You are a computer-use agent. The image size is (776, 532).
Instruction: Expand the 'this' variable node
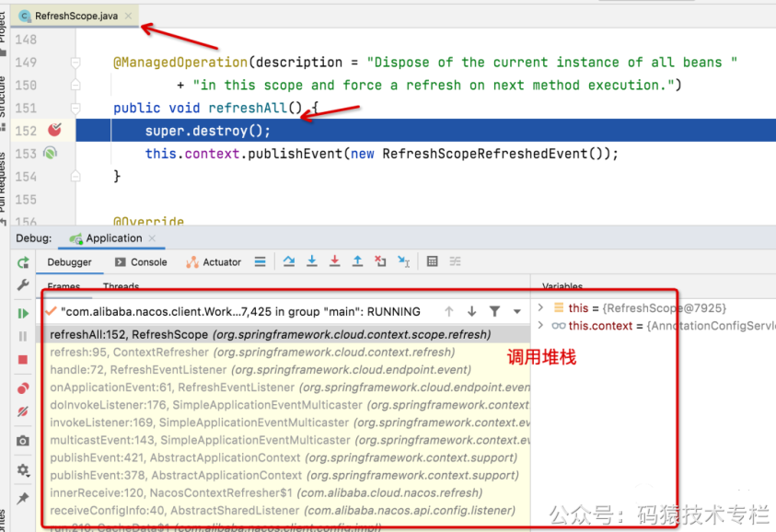[540, 307]
